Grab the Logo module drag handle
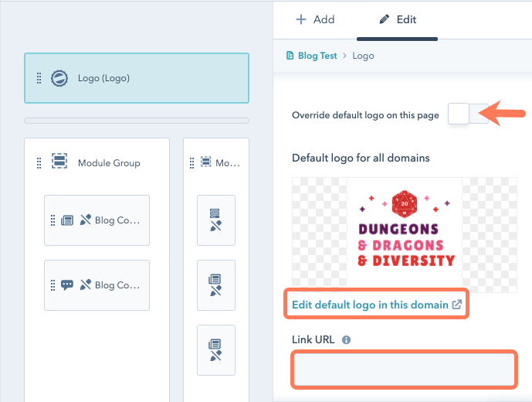The image size is (532, 402). click(x=39, y=78)
